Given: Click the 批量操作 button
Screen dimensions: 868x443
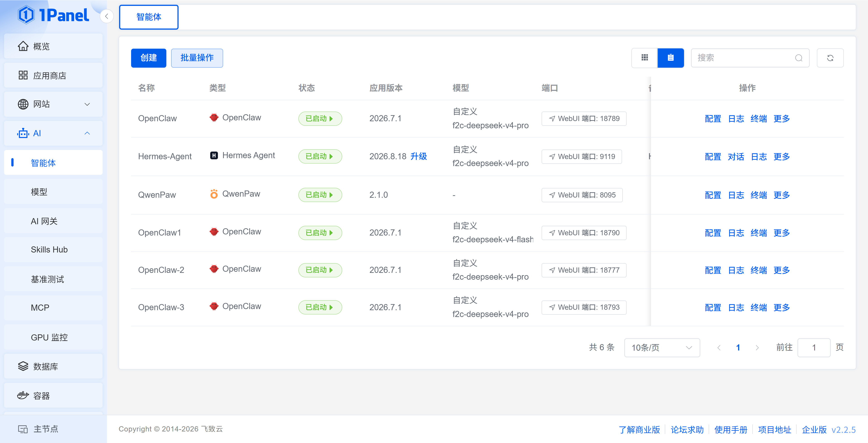Looking at the screenshot, I should [197, 58].
